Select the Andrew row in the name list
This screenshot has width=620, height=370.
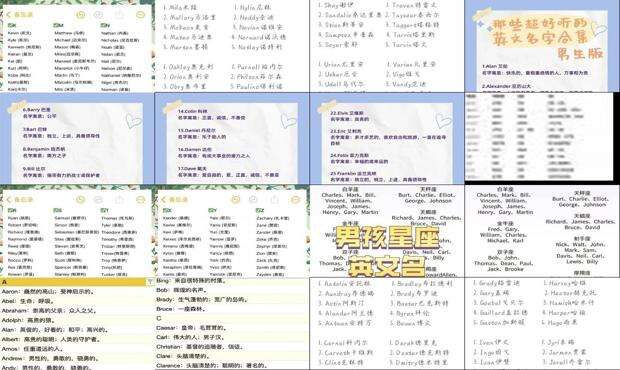77,358
